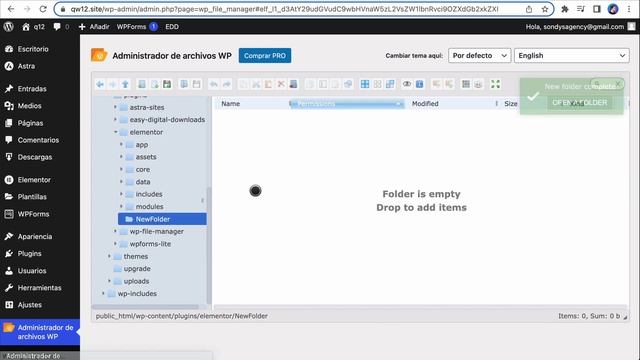Open Administrador de archivos WP menu
This screenshot has width=640, height=360.
(x=40, y=332)
